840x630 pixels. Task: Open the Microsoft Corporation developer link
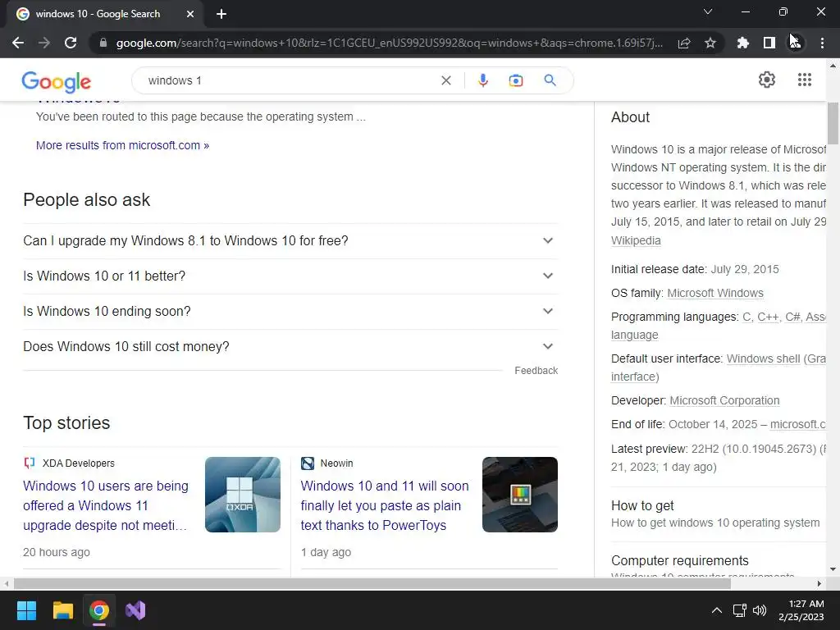coord(724,400)
